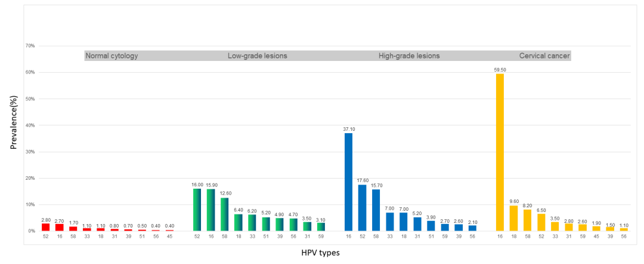Click the 40% y-axis tick label

tap(30, 125)
